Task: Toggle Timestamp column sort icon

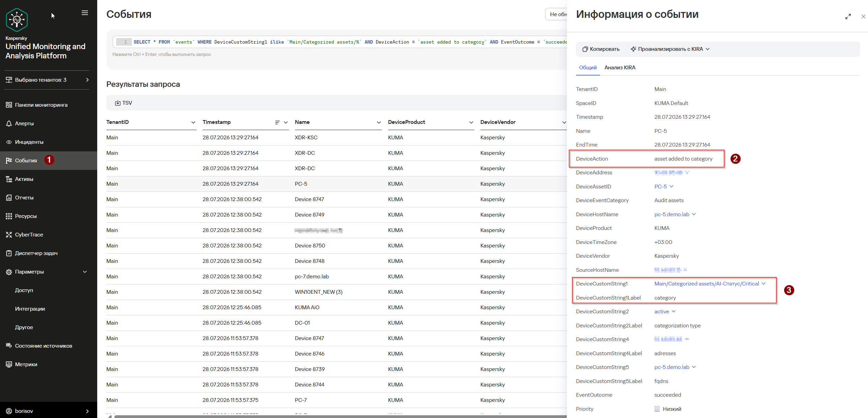Action: point(277,123)
